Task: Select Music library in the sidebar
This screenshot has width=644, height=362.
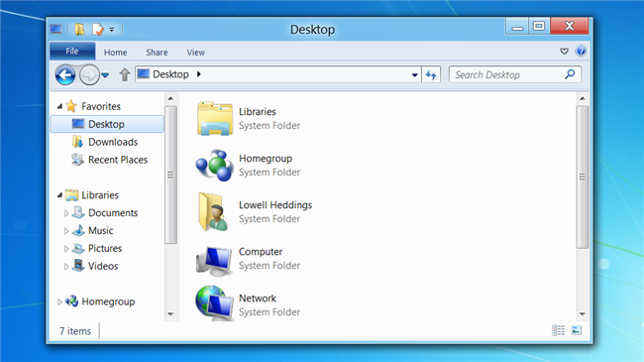Action: tap(101, 230)
